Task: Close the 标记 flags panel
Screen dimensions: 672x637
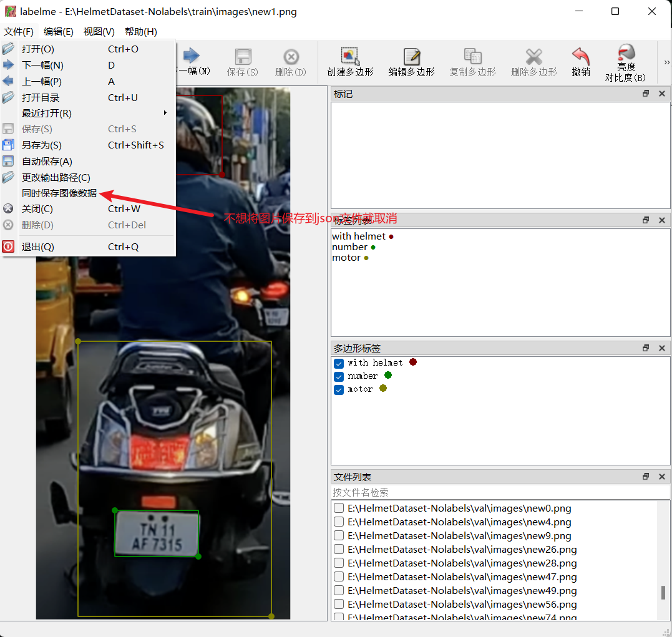Action: coord(662,94)
